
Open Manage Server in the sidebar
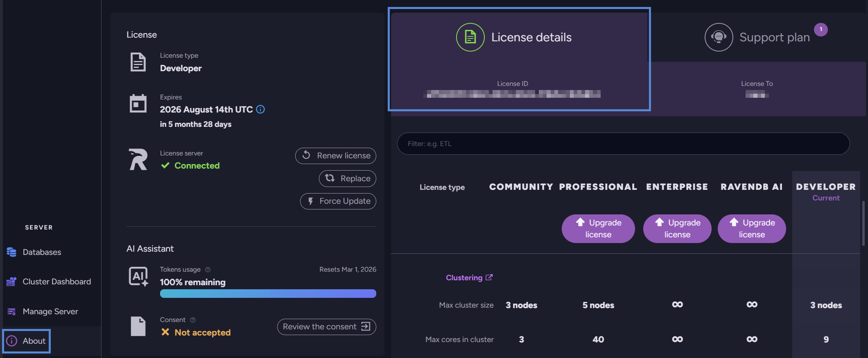[50, 311]
